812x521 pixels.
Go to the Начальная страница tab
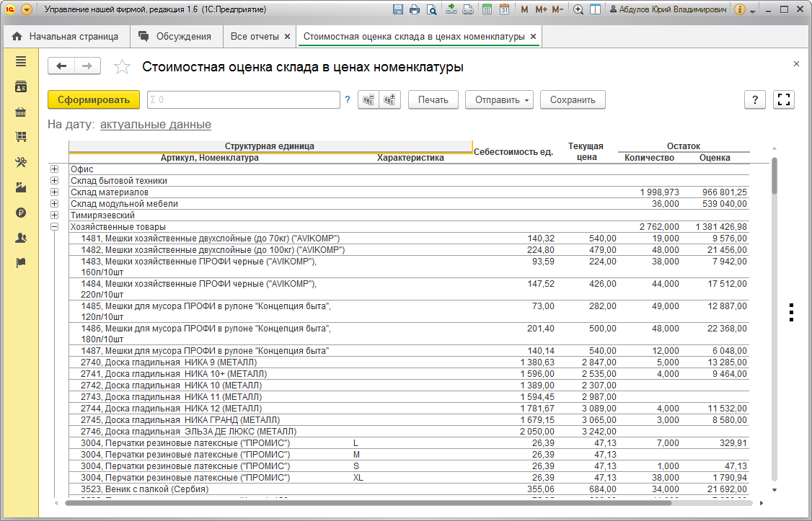(72, 36)
